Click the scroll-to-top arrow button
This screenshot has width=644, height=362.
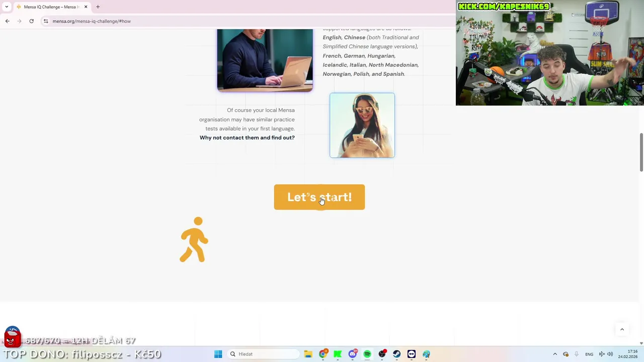pyautogui.click(x=622, y=329)
